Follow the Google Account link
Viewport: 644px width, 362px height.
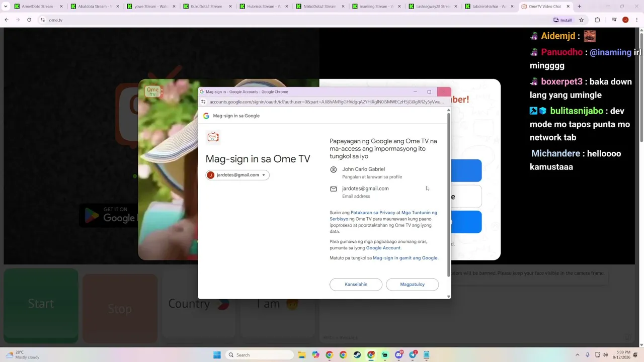pyautogui.click(x=383, y=248)
